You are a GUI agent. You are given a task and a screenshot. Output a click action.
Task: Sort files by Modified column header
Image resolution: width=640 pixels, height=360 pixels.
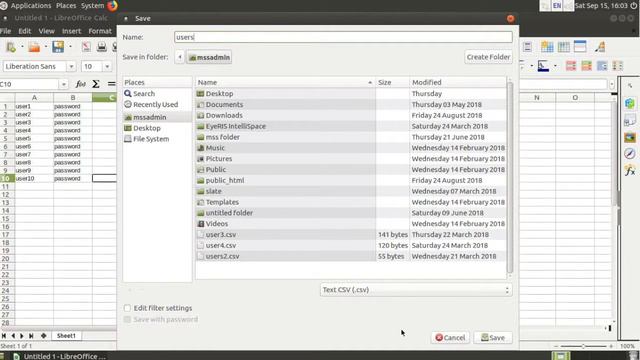(458, 82)
